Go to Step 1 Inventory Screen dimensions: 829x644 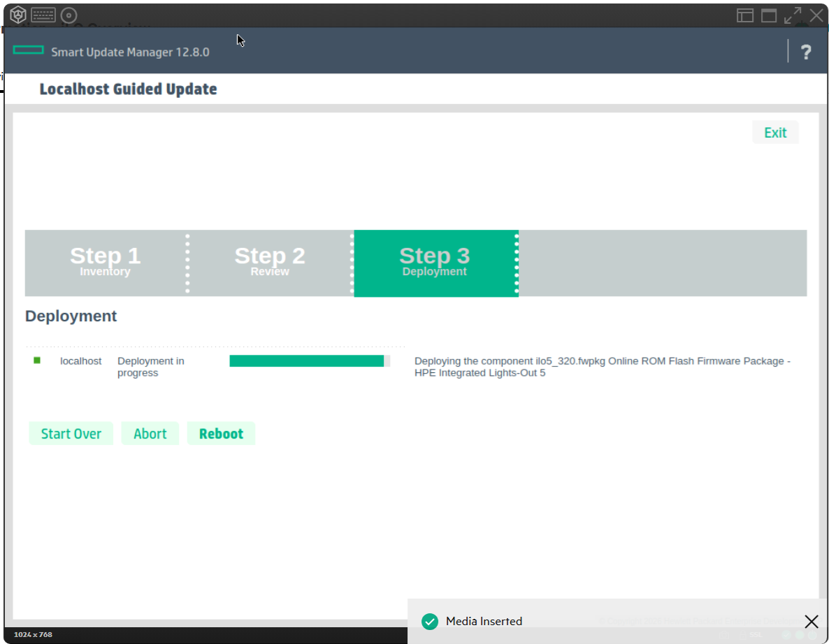(x=106, y=263)
